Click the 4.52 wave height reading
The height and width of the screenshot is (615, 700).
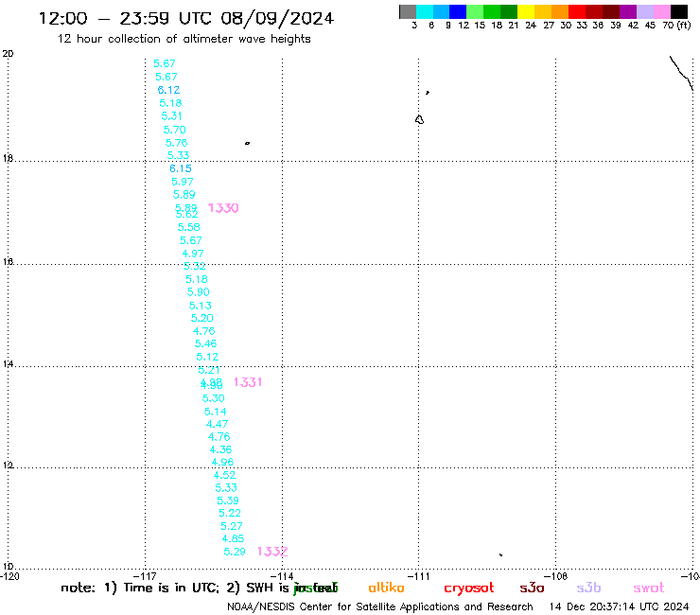(x=224, y=475)
